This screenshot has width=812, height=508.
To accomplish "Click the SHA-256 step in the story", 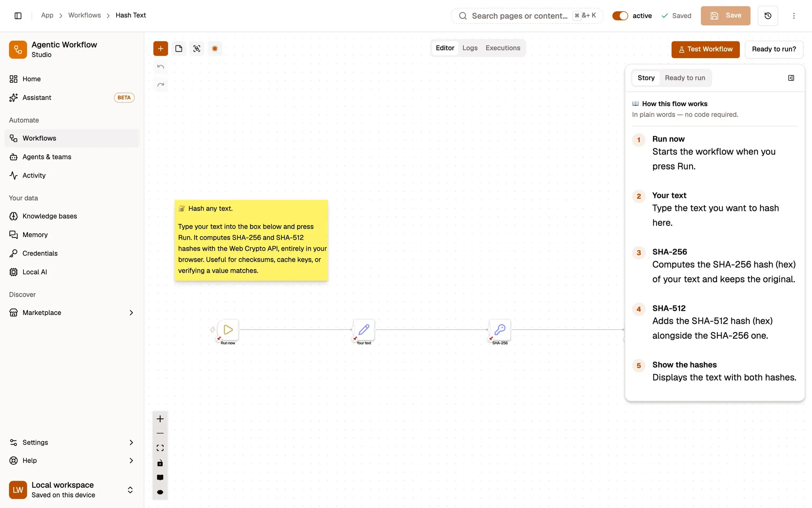I will click(x=715, y=266).
